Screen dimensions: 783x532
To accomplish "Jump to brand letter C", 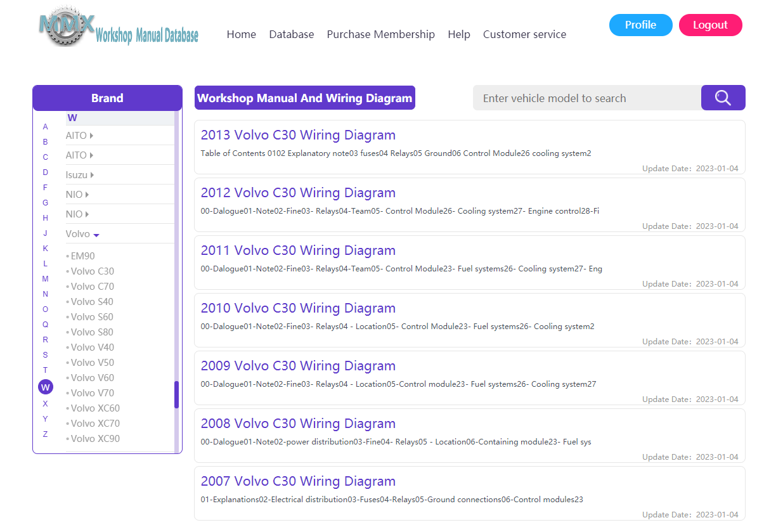I will coord(45,157).
